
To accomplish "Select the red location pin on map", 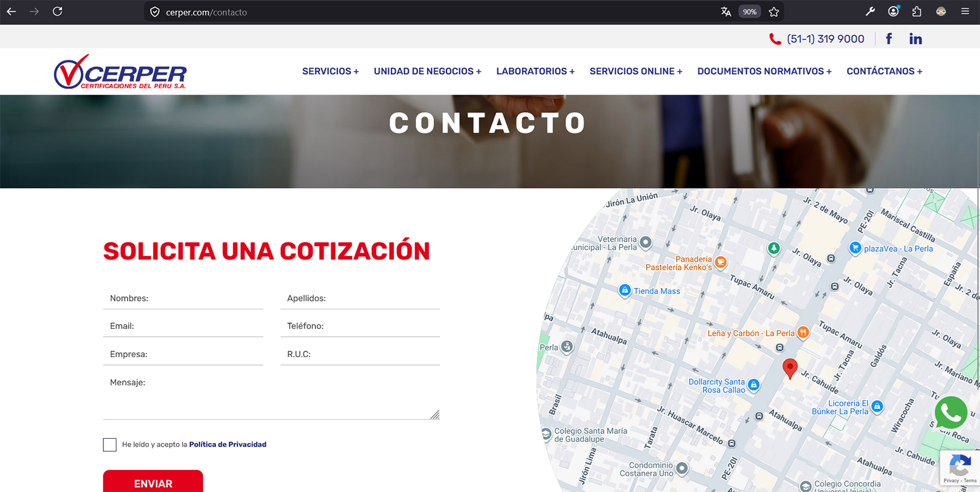I will (x=790, y=369).
